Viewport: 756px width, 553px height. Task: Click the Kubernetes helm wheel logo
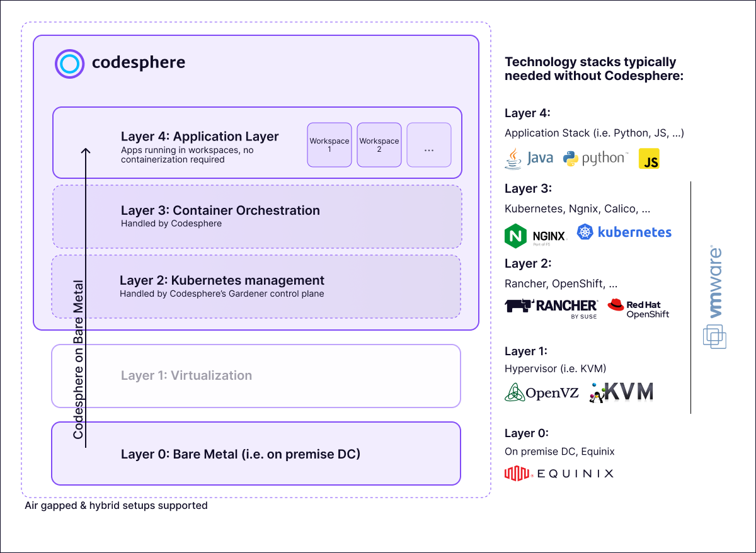[585, 232]
